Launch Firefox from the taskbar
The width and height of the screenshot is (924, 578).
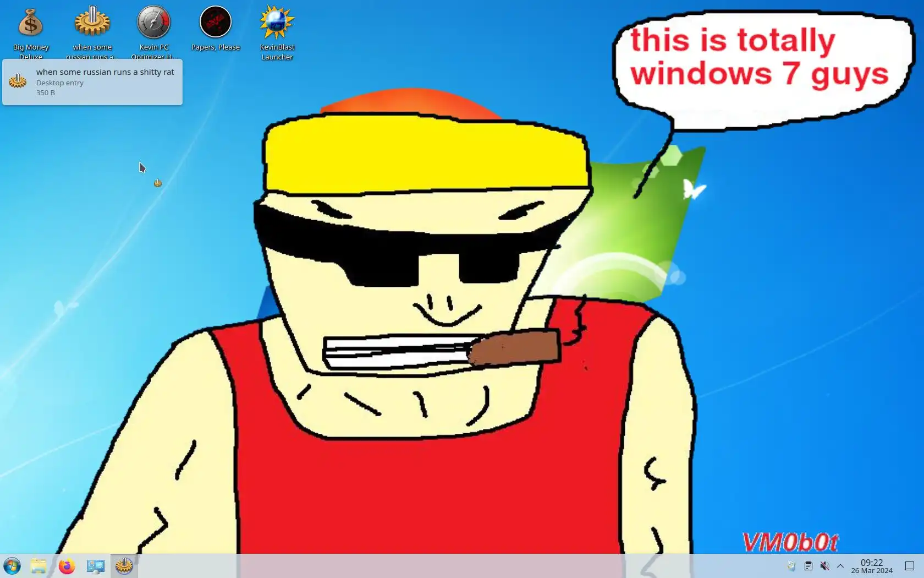[67, 566]
